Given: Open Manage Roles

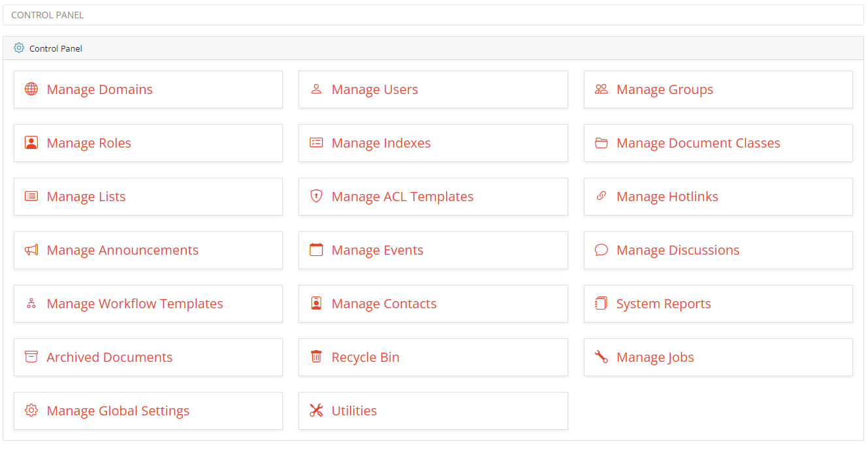Looking at the screenshot, I should coord(89,142).
